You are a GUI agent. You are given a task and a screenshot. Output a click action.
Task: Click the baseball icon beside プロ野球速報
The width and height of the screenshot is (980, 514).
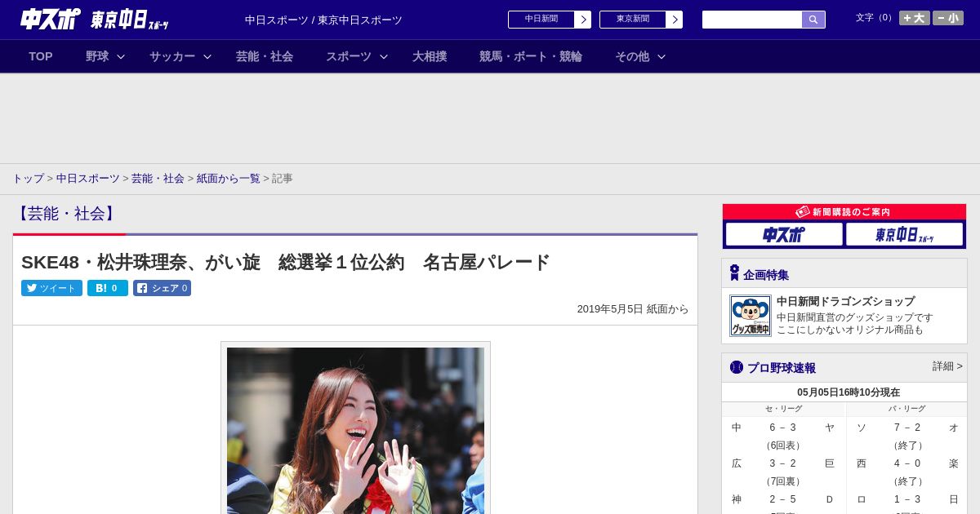tap(737, 367)
